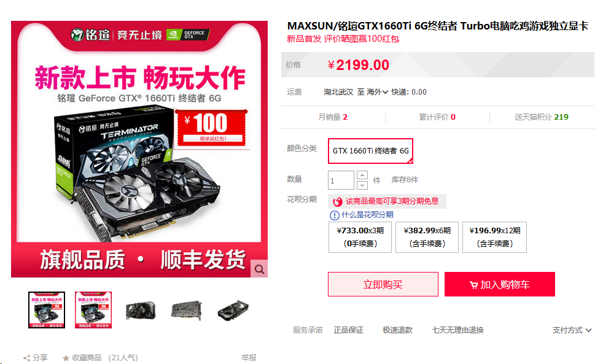This screenshot has height=364, width=603.
Task: Choose the ¥196.99x12期 installment plan
Action: click(494, 237)
